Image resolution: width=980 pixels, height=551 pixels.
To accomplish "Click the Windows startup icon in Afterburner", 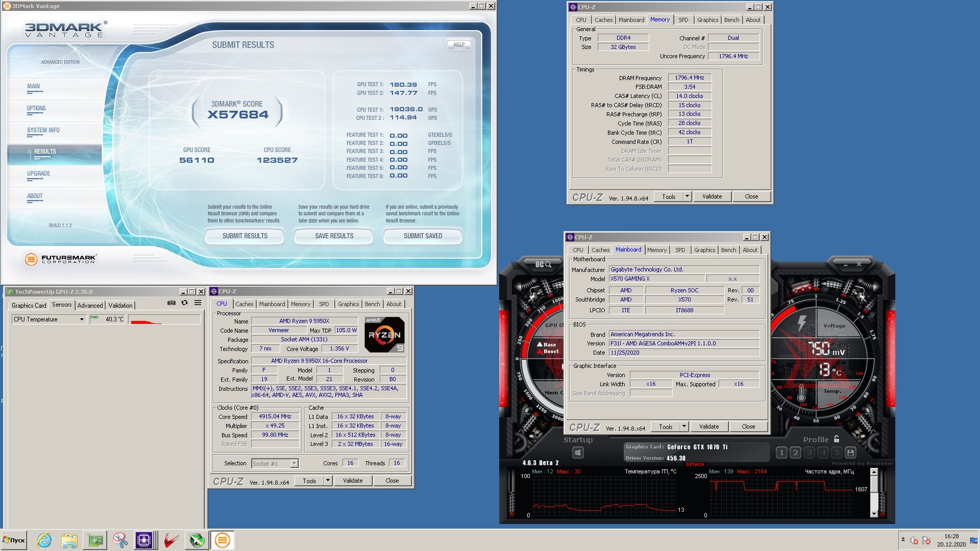I will point(578,453).
